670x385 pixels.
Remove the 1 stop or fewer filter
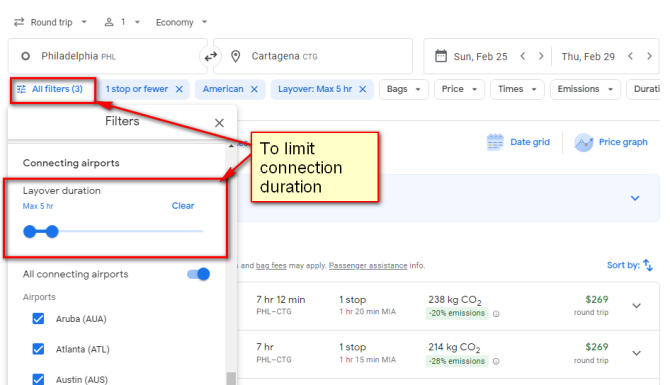[179, 89]
